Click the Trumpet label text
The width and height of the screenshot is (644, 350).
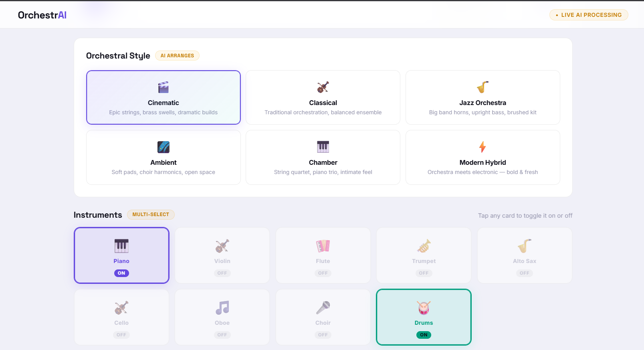pos(424,261)
